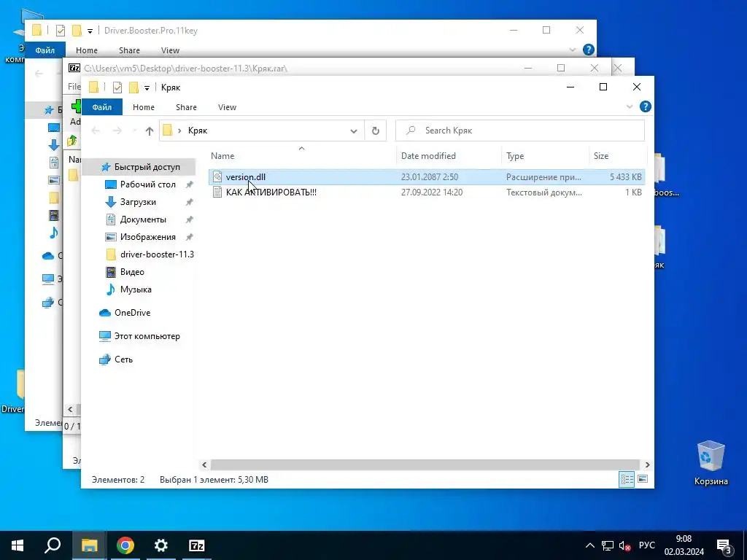Open the Recycle Bin (Корзина) desktop icon
This screenshot has width=747, height=560.
[711, 463]
